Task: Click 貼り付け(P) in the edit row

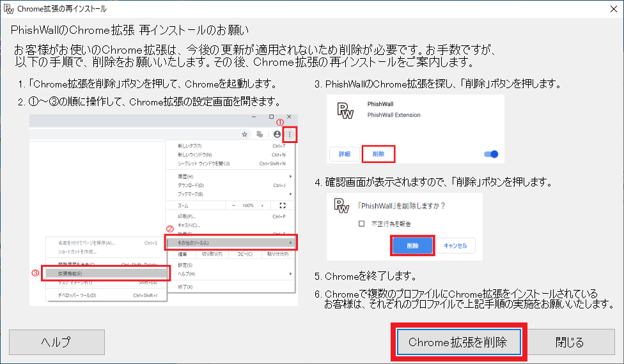Action: click(277, 254)
